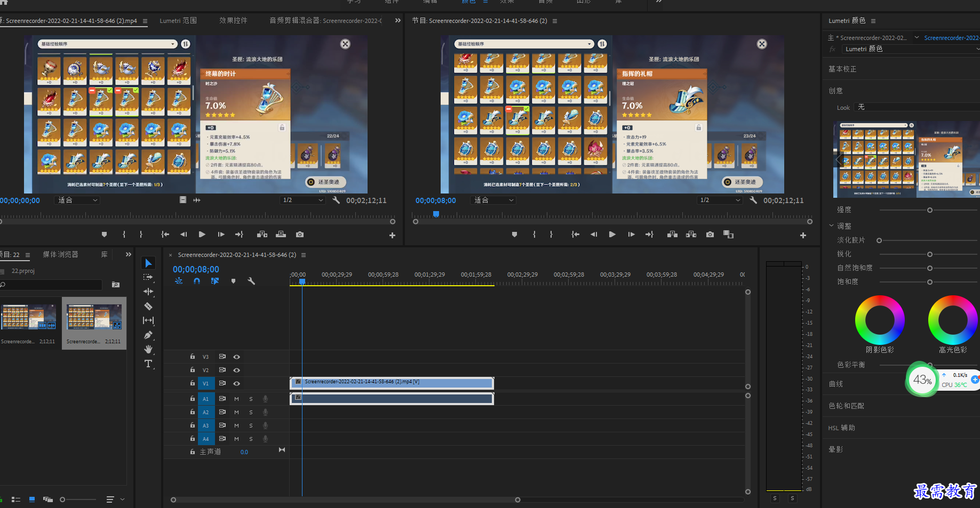Expand the 曲线 section
Image resolution: width=980 pixels, height=508 pixels.
pyautogui.click(x=836, y=384)
